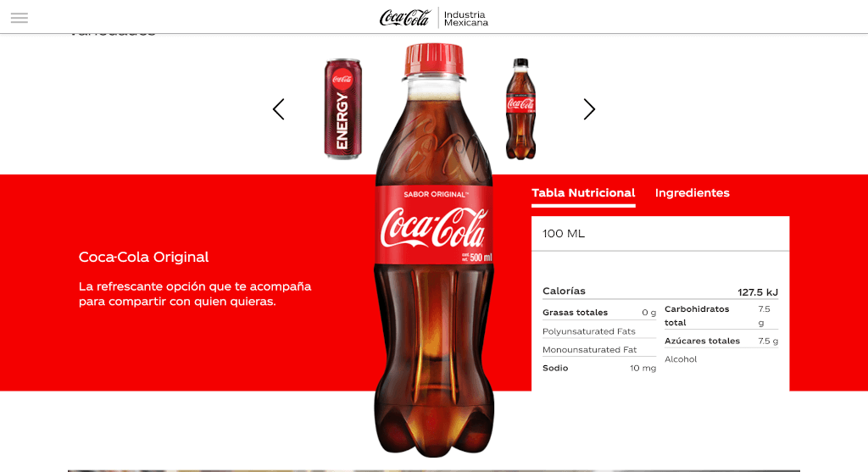This screenshot has height=472, width=868.
Task: Click the product description paragraph
Action: click(195, 294)
